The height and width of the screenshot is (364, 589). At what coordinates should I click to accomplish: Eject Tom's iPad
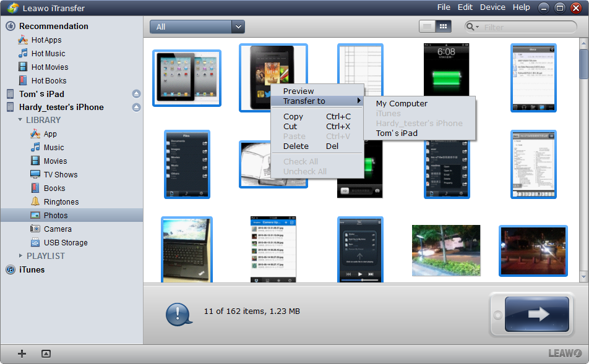click(x=136, y=94)
